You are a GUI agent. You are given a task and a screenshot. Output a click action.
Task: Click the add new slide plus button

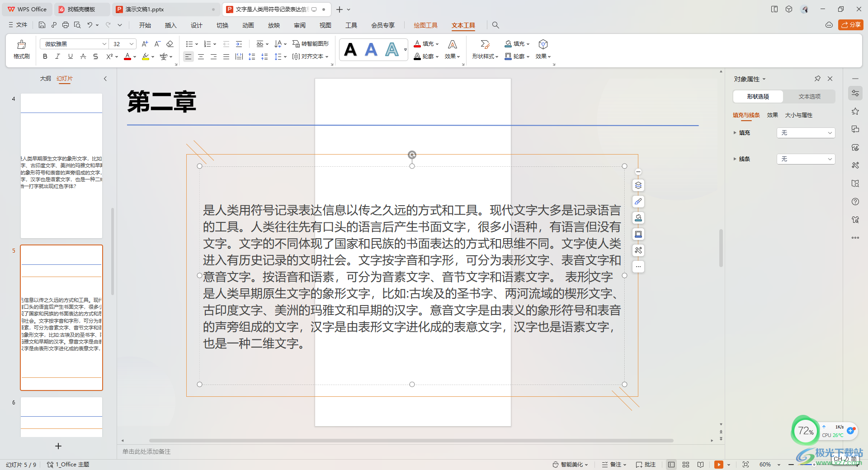click(x=58, y=446)
